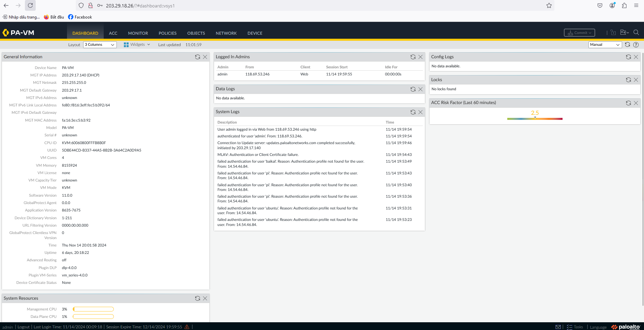The image size is (644, 330).
Task: Click the Commit button
Action: pyautogui.click(x=579, y=33)
